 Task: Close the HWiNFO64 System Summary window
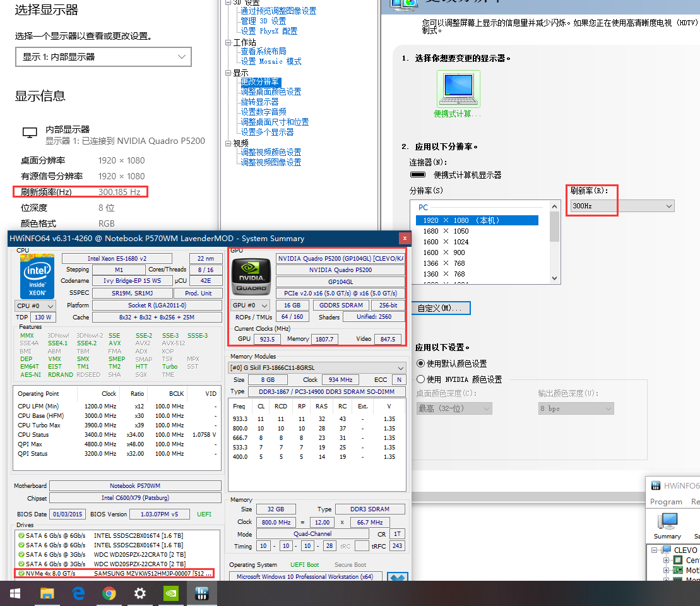[405, 239]
